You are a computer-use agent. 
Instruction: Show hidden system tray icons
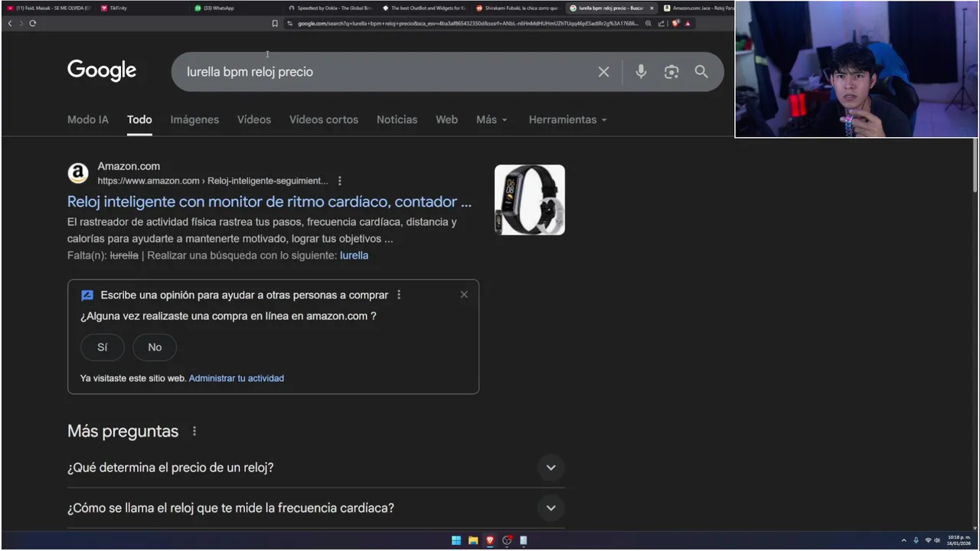903,540
